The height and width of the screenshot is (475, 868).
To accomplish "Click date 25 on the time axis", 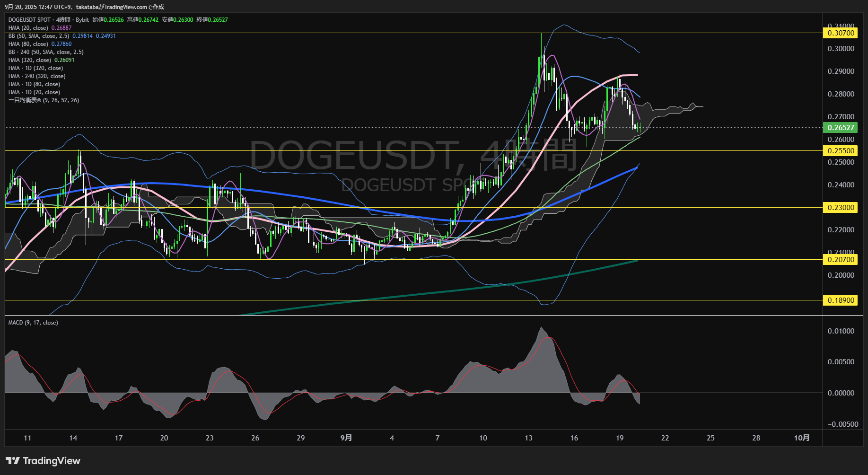I will click(x=710, y=438).
